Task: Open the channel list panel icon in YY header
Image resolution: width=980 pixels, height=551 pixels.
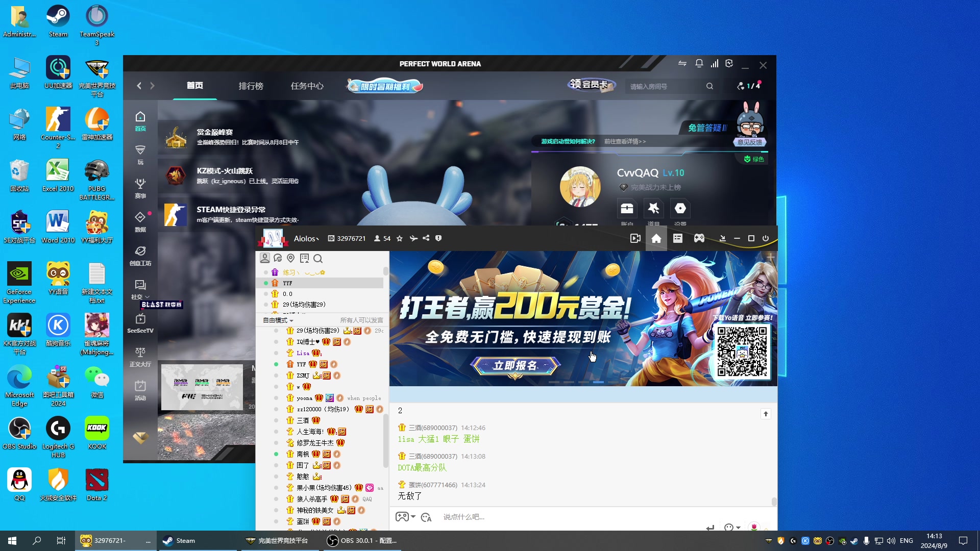Action: (678, 238)
